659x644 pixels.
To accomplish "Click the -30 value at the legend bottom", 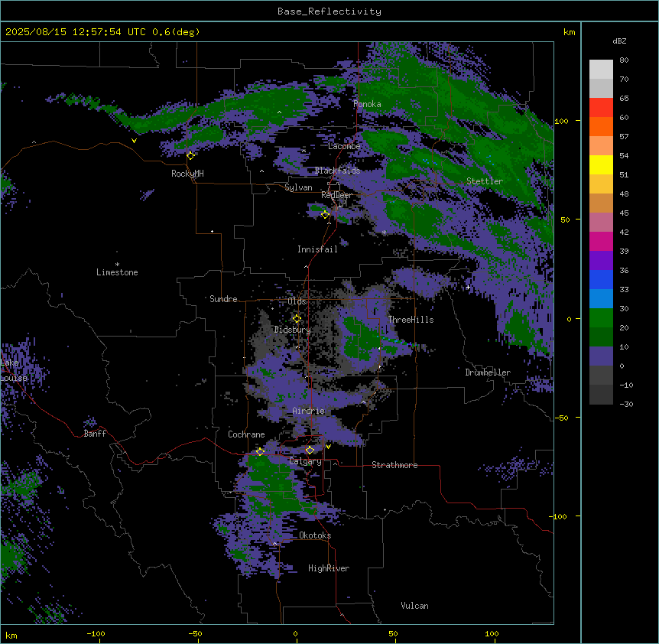I will 626,405.
